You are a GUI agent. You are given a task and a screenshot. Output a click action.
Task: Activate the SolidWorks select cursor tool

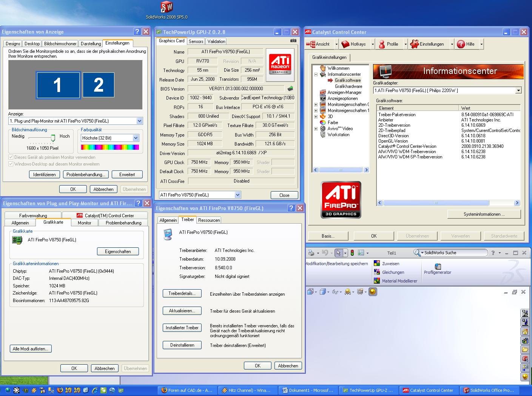pyautogui.click(x=339, y=253)
